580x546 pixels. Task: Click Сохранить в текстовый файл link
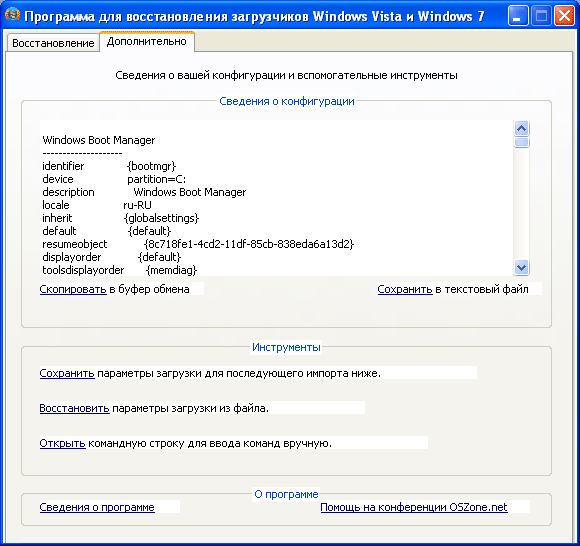(x=405, y=289)
